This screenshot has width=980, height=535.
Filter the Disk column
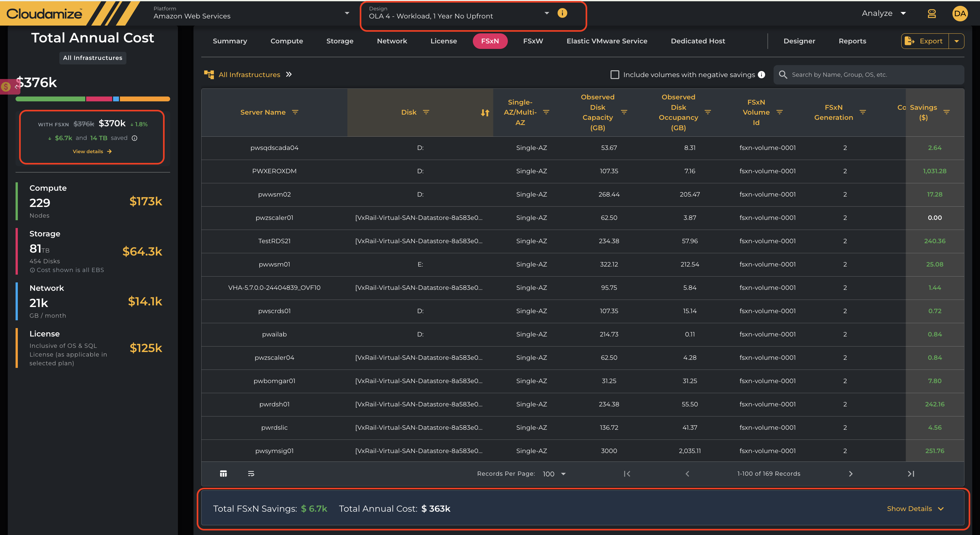click(426, 112)
